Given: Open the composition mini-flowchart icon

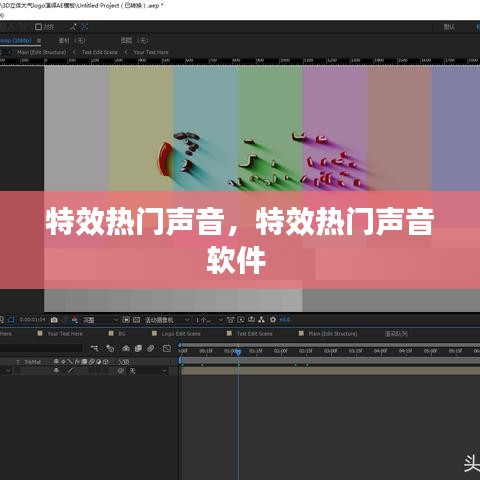Looking at the screenshot, I should (94, 348).
